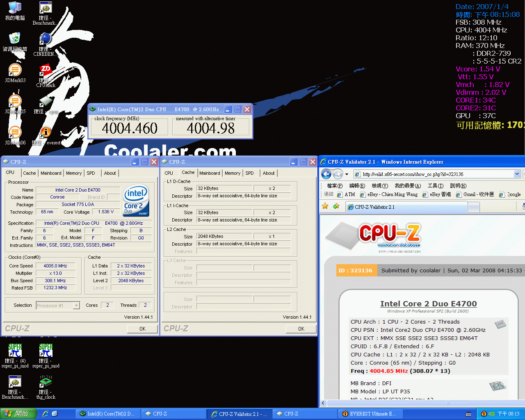Click the Intel Core 2 logo in CPU-Z
The width and height of the screenshot is (525, 420).
(136, 201)
